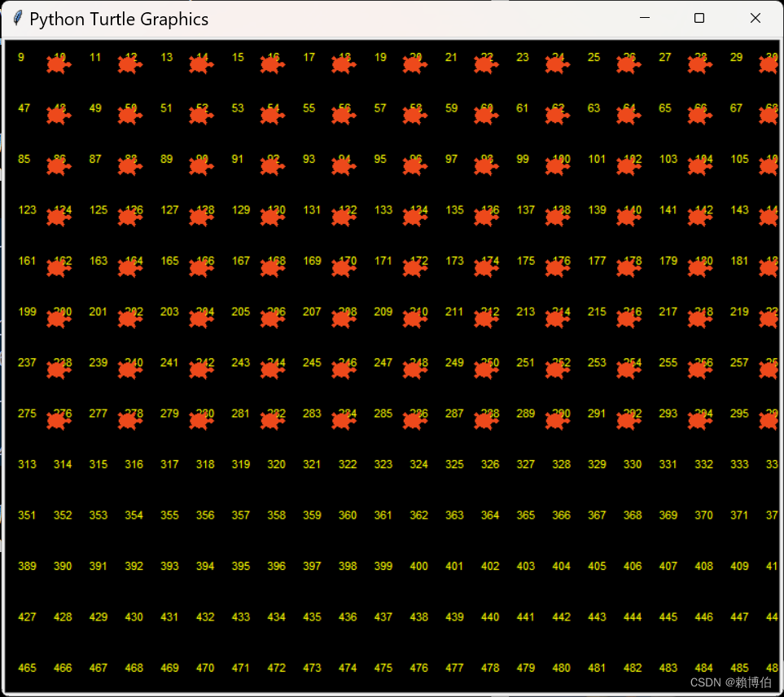
Task: Click the number 465 at the bottom-left
Action: tap(27, 668)
